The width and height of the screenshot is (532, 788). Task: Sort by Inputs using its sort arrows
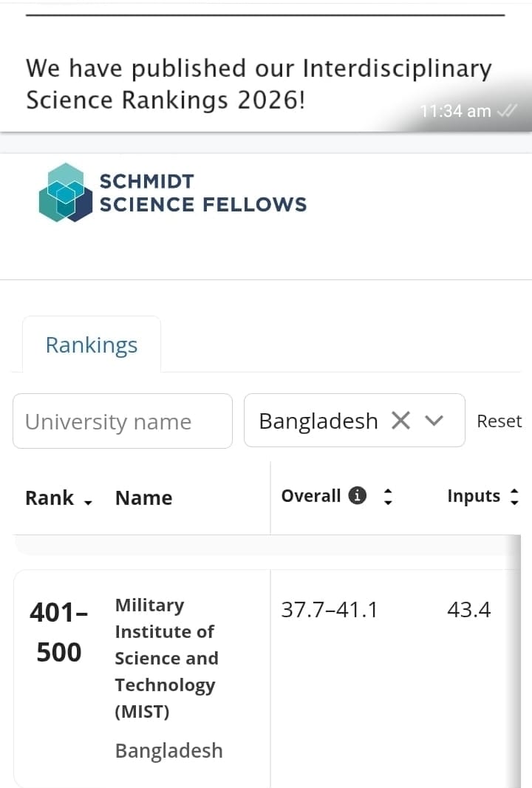[515, 497]
